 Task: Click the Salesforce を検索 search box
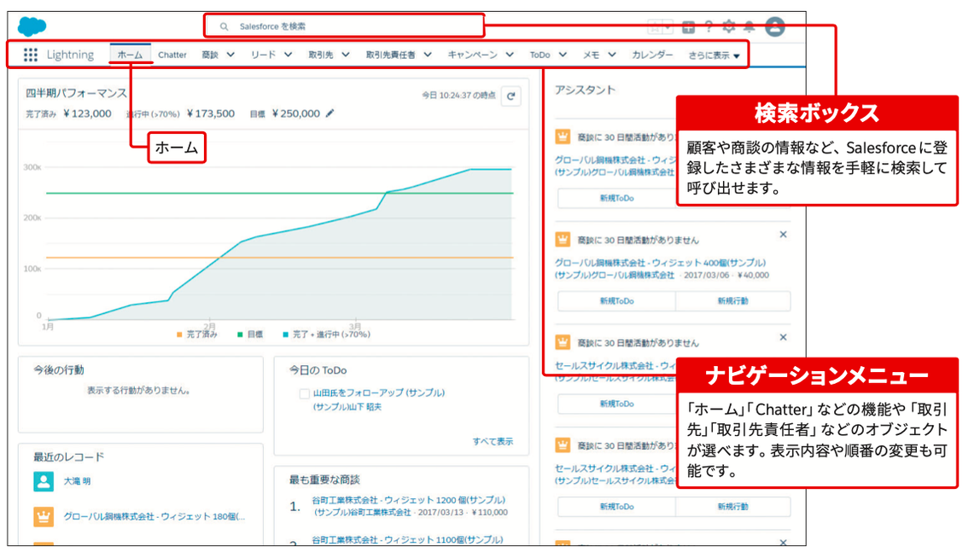pyautogui.click(x=344, y=26)
